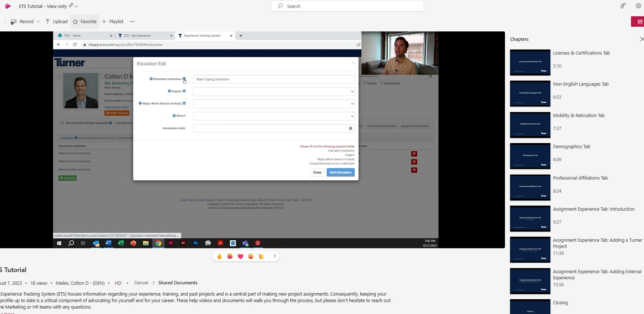Click the Chrome icon in the taskbar
The height and width of the screenshot is (314, 644).
tap(158, 243)
